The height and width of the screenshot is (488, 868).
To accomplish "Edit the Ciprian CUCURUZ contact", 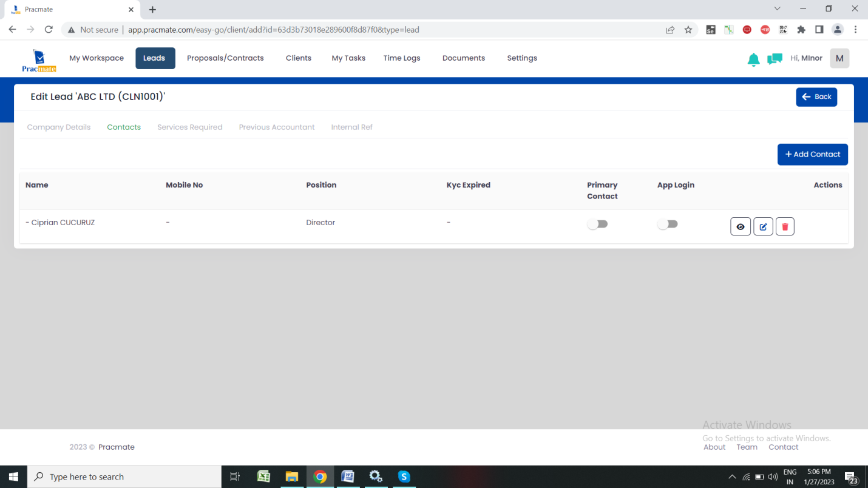I will 763,226.
